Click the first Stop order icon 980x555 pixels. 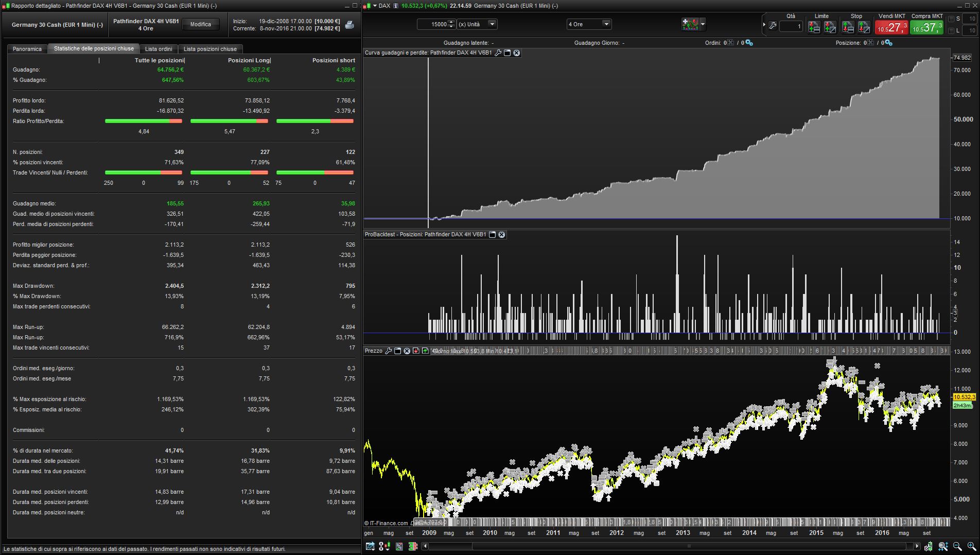point(848,27)
